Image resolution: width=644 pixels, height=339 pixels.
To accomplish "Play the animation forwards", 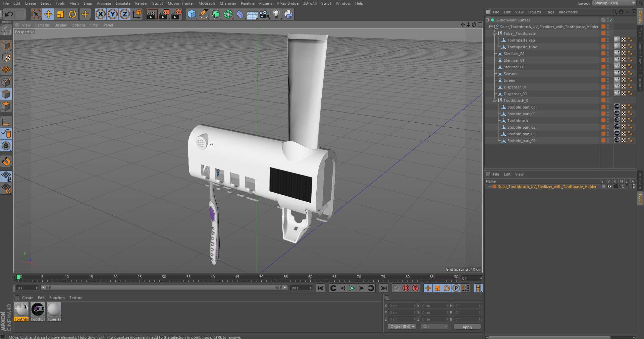I will [x=352, y=288].
